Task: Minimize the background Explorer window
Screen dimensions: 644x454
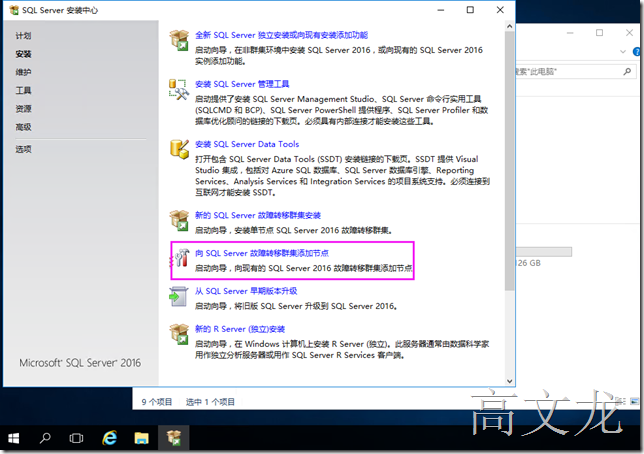Action: pyautogui.click(x=570, y=33)
